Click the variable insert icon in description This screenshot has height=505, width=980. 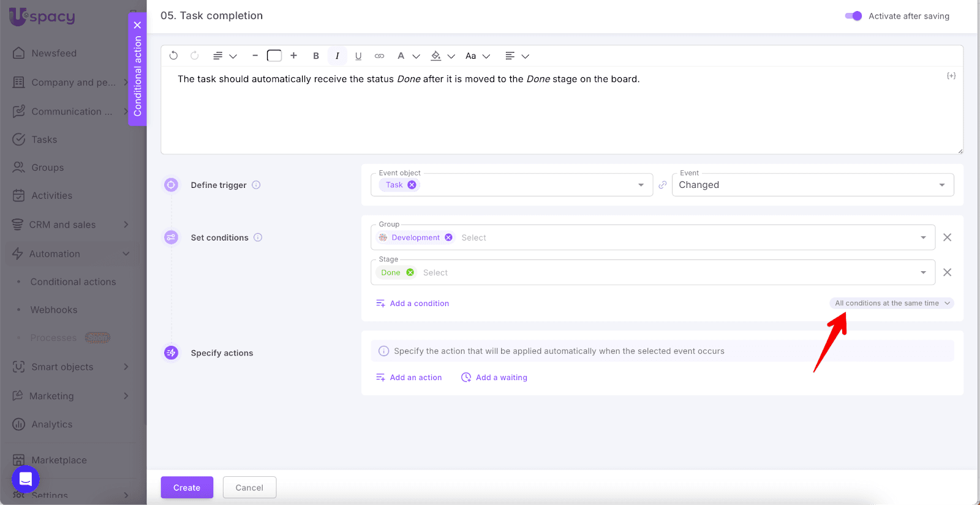(951, 76)
